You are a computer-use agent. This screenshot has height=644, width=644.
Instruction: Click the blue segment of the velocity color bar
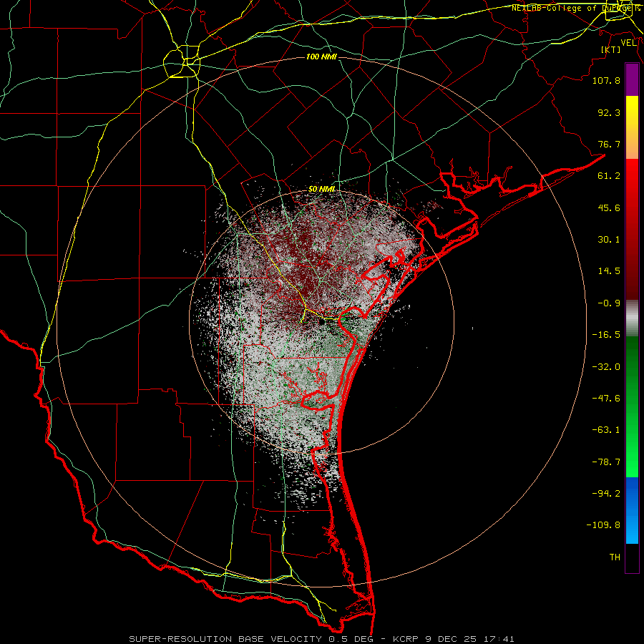coord(632,510)
